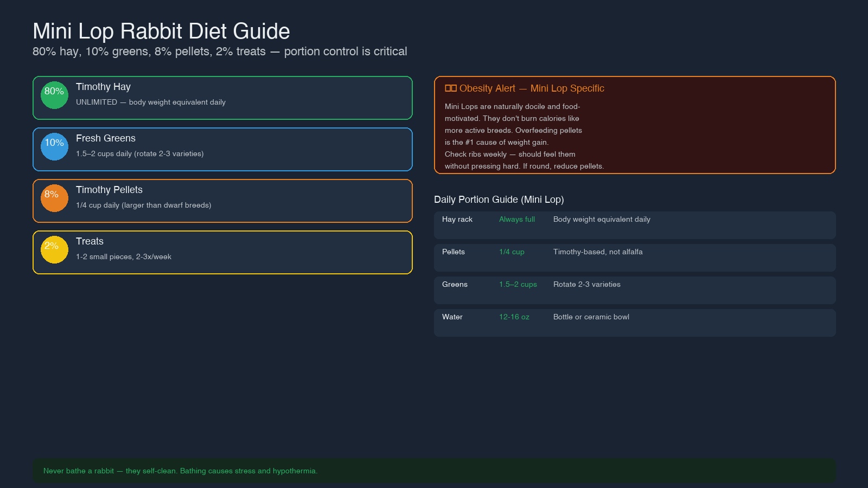
Task: Click the green 80% hay circle
Action: coord(54,95)
